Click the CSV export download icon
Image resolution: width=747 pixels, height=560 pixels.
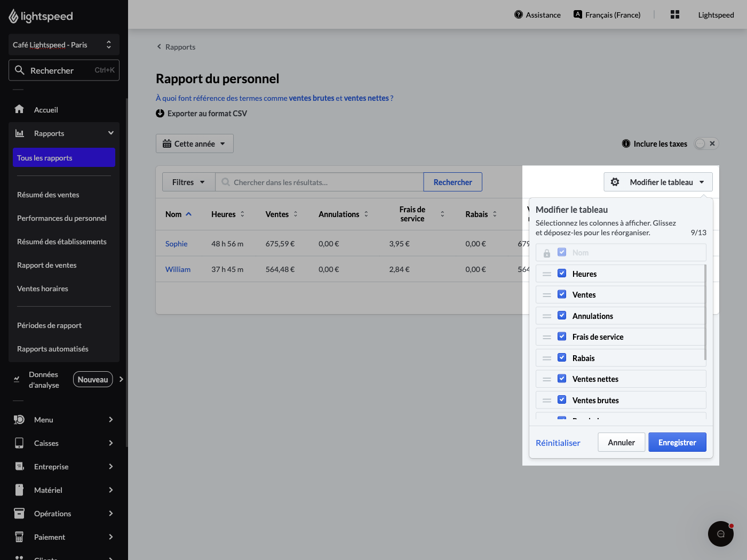pos(160,113)
